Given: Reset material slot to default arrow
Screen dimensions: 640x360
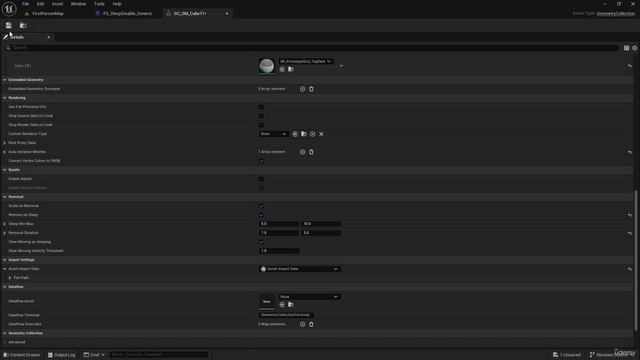Looking at the screenshot, I should (630, 66).
